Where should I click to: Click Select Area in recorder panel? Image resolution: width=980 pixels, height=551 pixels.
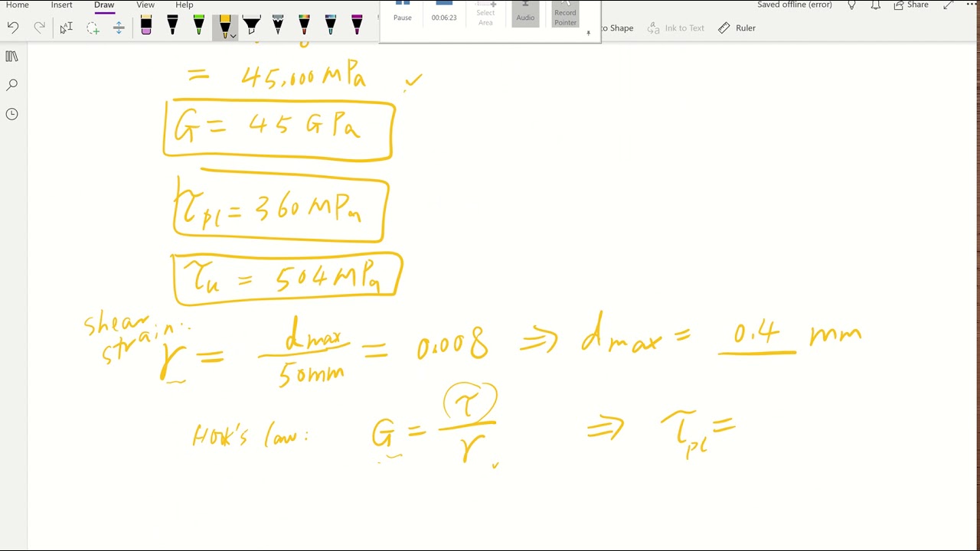485,13
